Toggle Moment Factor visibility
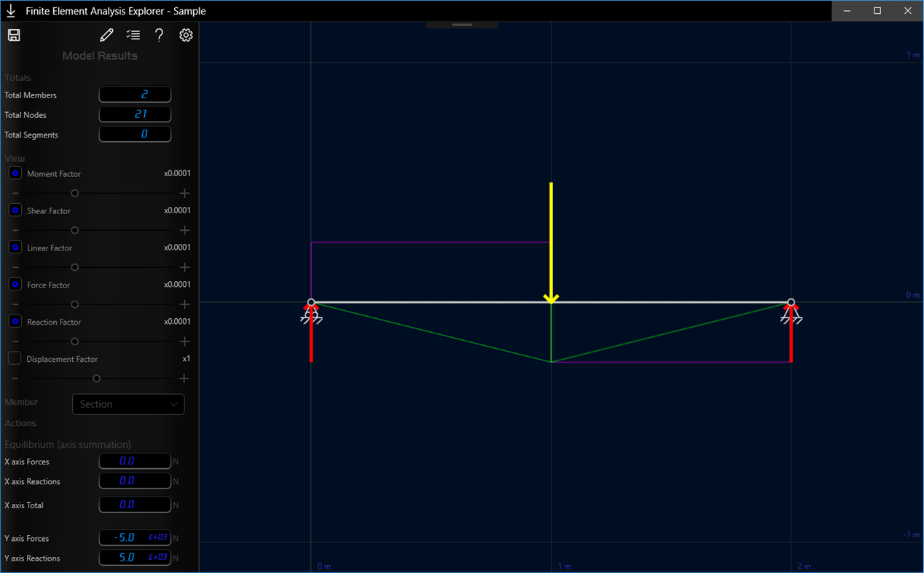The height and width of the screenshot is (573, 924). pos(15,173)
